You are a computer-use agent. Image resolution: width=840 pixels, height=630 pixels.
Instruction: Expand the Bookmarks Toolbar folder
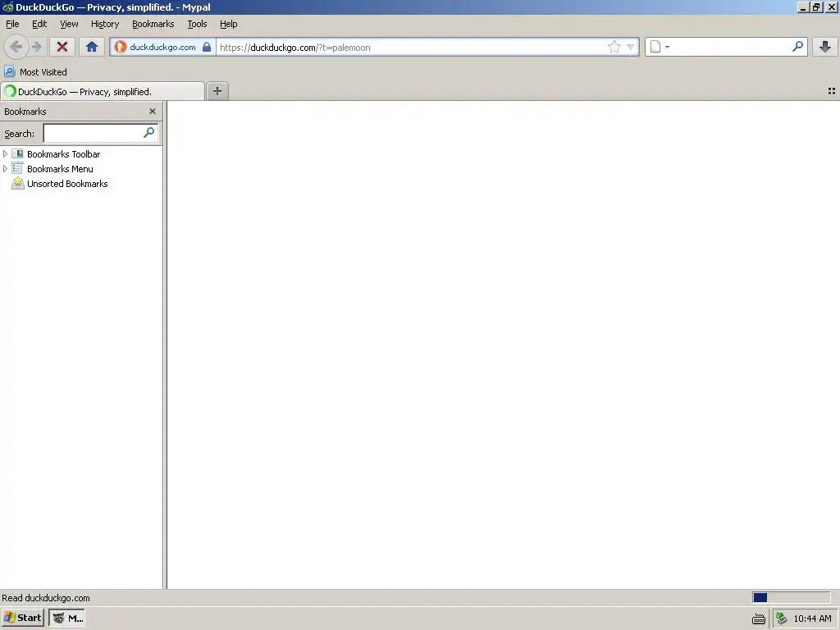coord(5,153)
